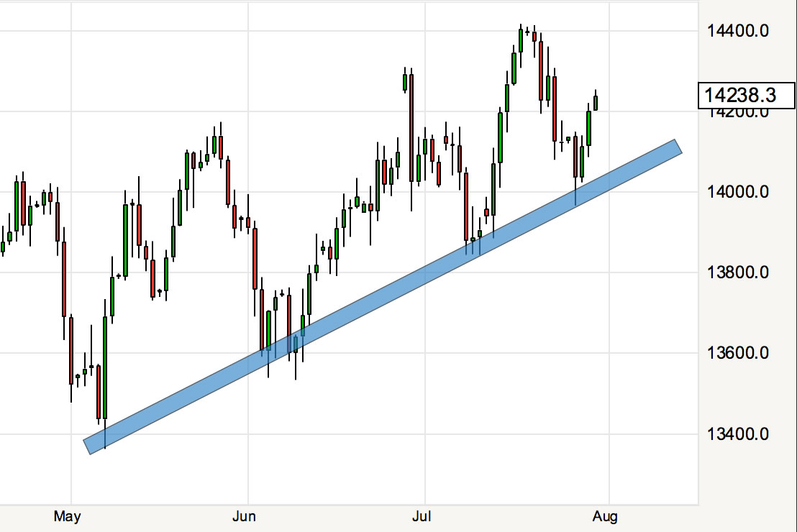797x532 pixels.
Task: Click the tall green candle in mid-July rally
Action: click(500, 137)
